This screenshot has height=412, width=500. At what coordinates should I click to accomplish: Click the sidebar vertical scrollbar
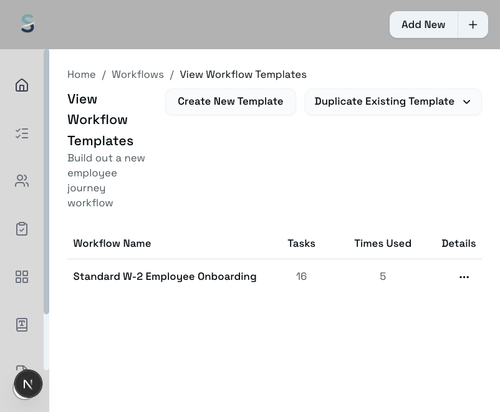[x=46, y=182]
